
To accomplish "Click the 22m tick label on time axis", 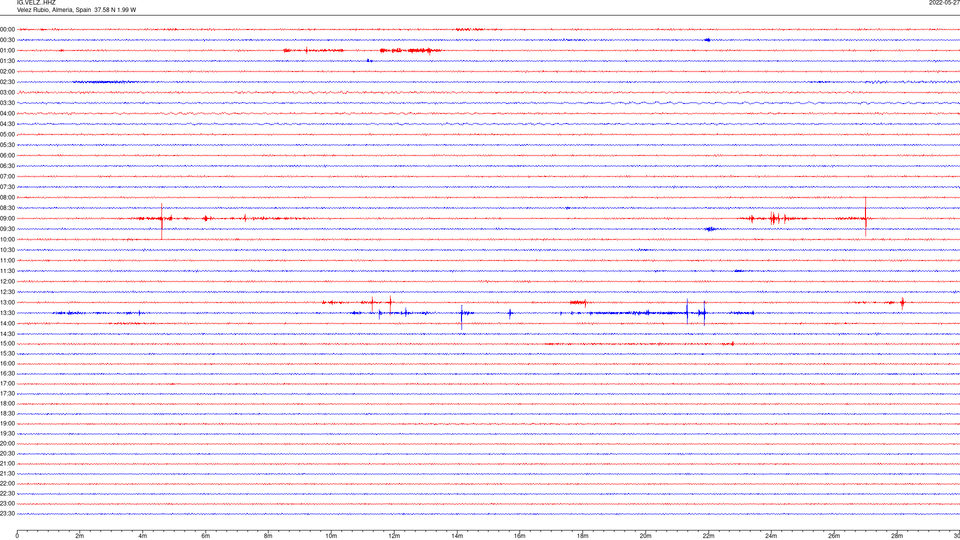I will click(x=708, y=536).
